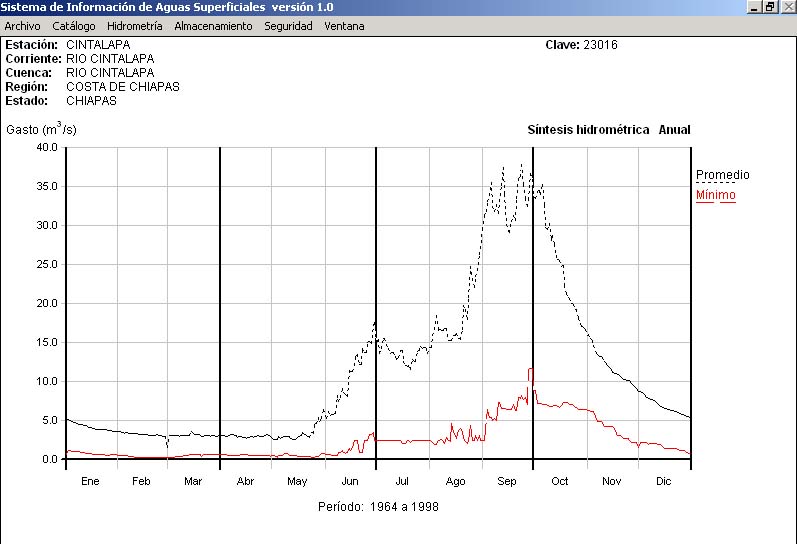The width and height of the screenshot is (797, 544).
Task: Minimize the inner document window
Action: tap(755, 7)
